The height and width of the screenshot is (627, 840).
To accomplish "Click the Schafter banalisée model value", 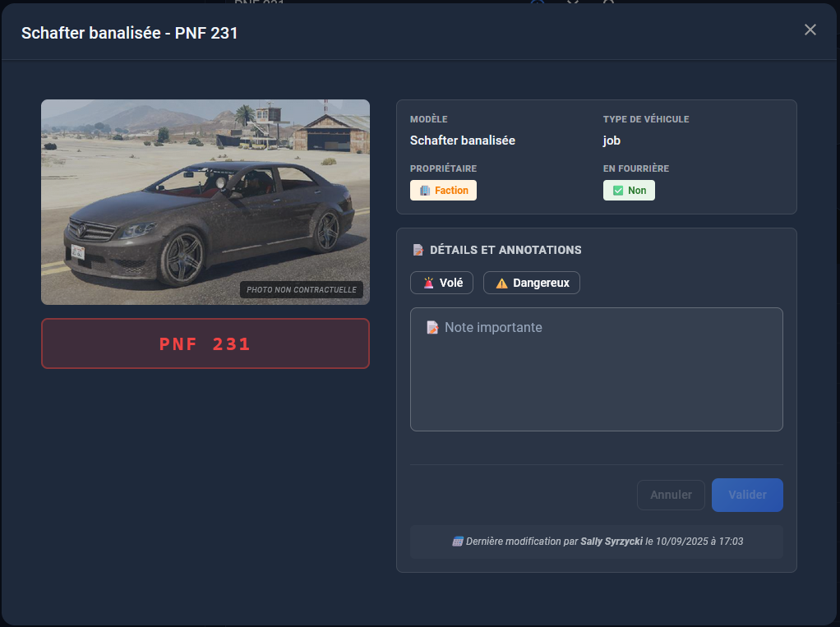I will tap(463, 141).
